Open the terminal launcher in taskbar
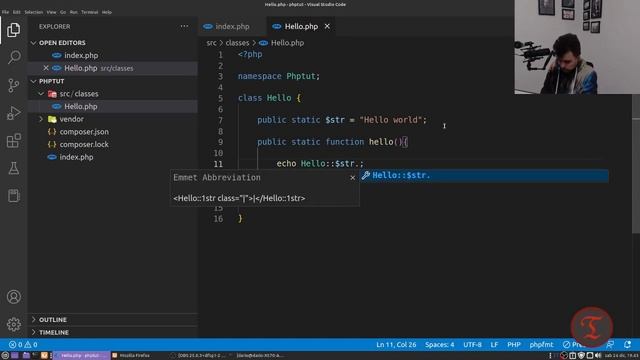 pyautogui.click(x=35, y=356)
